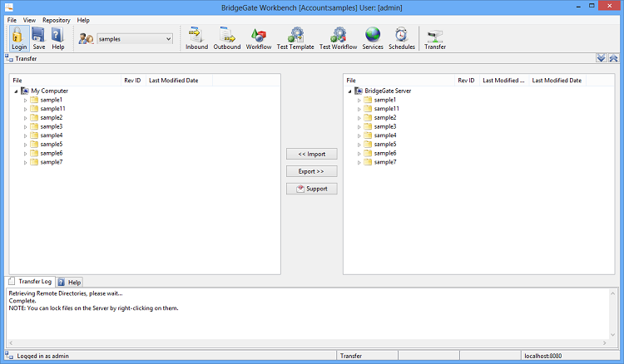Select the BridgeGate Server root node
The image size is (624, 364).
click(x=388, y=91)
